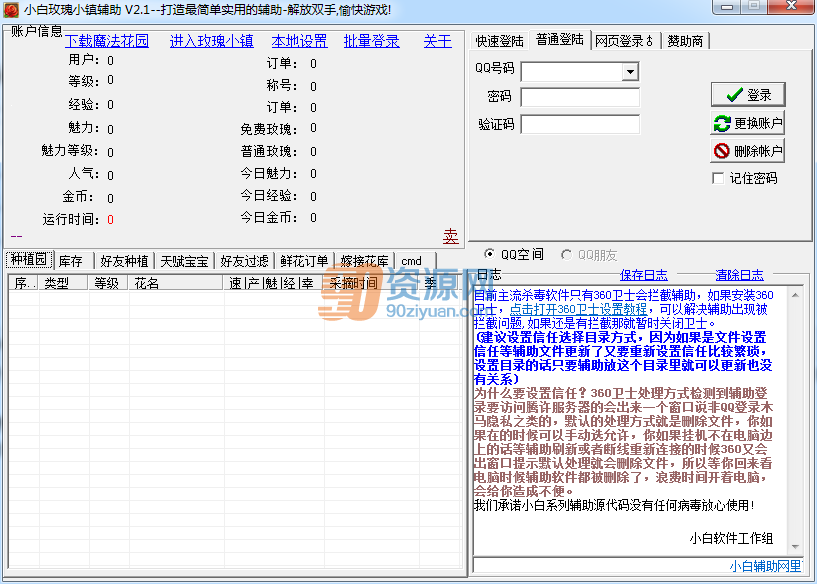
Task: Open the 点击打开360卫士设置教程 link
Action: [x=578, y=309]
